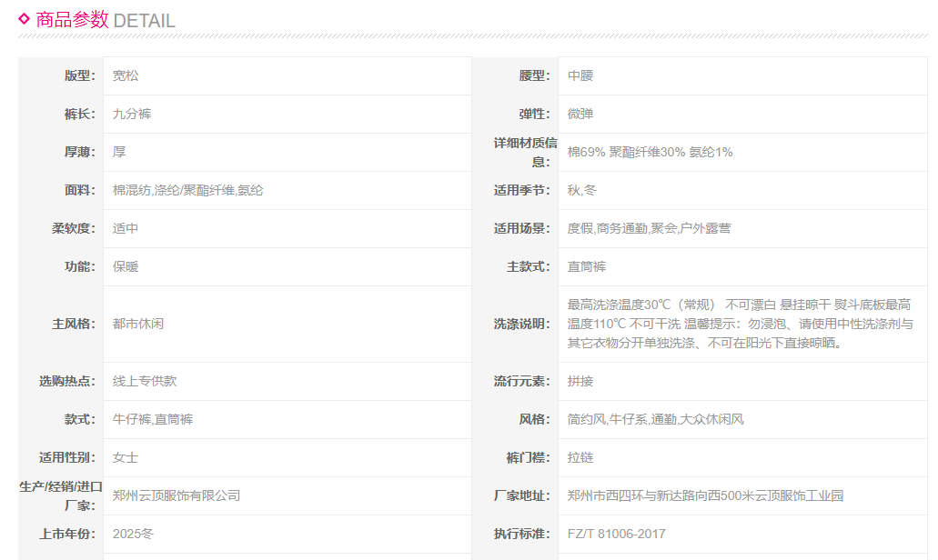Click the washing instructions paragraph text

pos(739,324)
